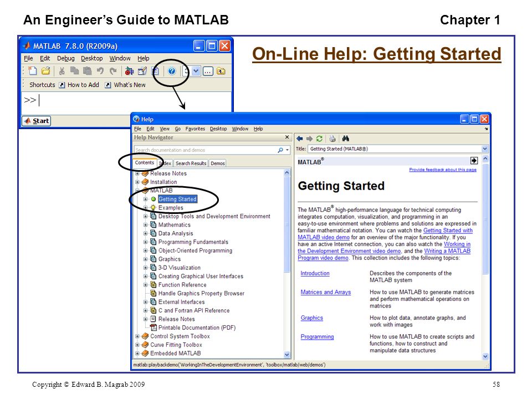
Task: Click scroll-down arrow of Contents tree scrollbar
Action: [x=287, y=355]
